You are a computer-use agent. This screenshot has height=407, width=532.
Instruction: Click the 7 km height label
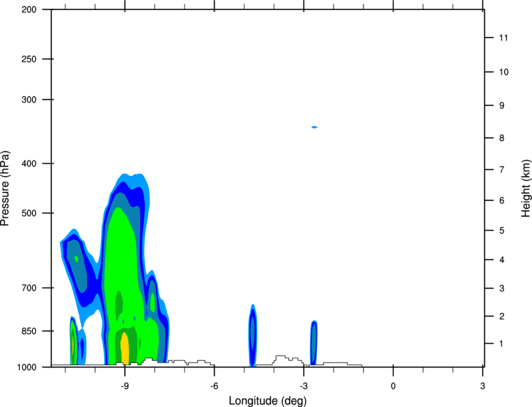[x=502, y=170]
